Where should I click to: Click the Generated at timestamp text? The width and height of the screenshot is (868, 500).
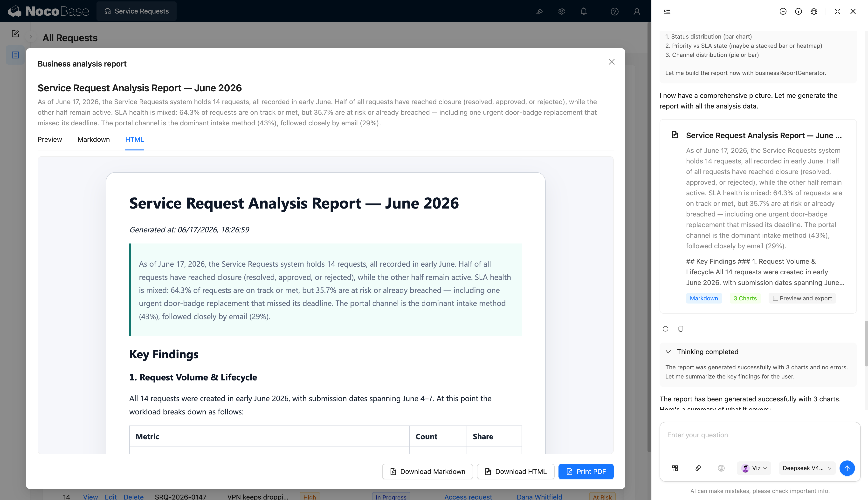(189, 230)
